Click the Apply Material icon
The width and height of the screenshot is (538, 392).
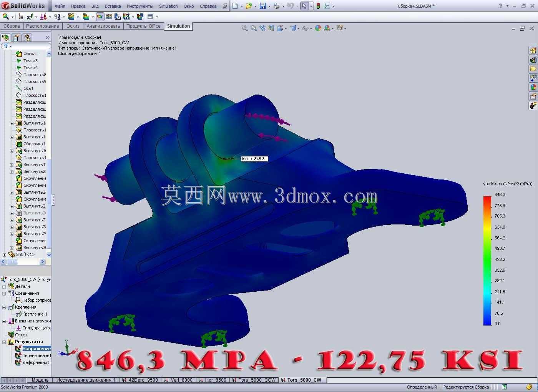[21, 17]
